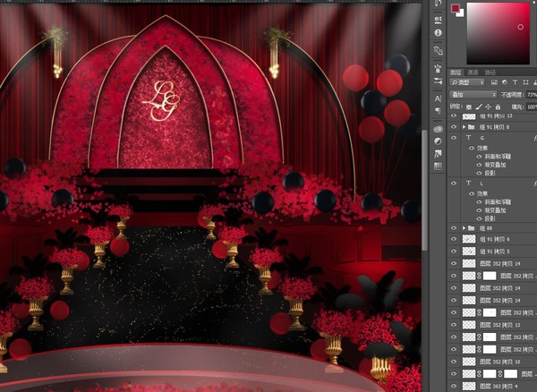
Task: Switch to the 路径 paths tab
Action: [490, 72]
